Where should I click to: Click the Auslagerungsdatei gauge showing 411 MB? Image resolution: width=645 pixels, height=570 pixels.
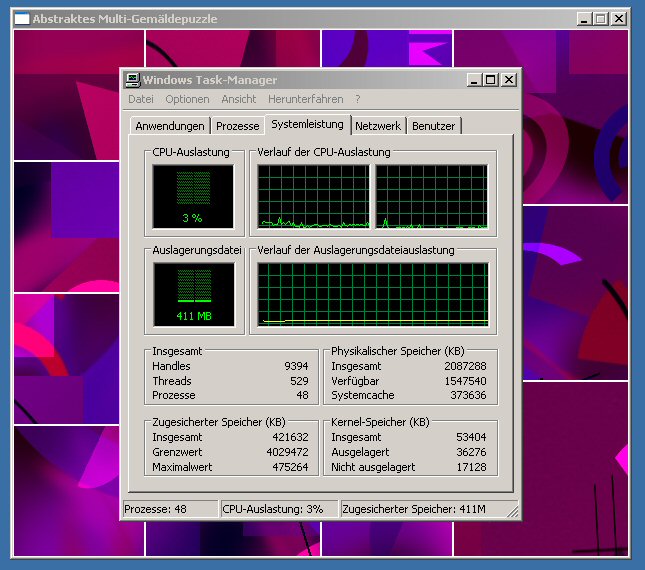click(192, 294)
